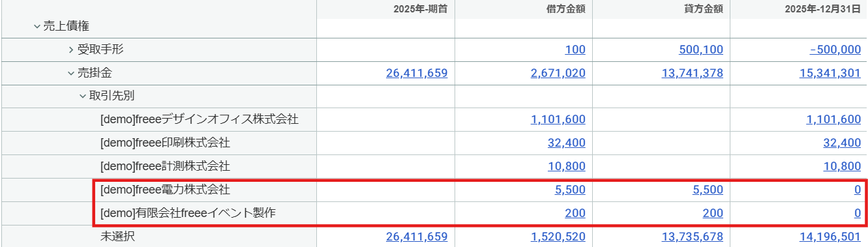Image resolution: width=868 pixels, height=247 pixels.
Task: Select [demo]freee印刷株式会社 row label
Action: [165, 143]
